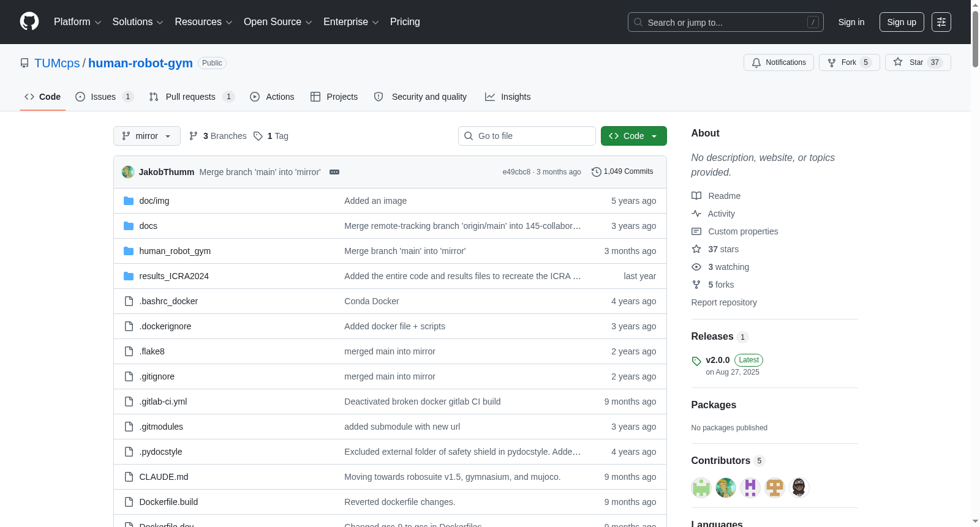Click the commit message ellipsis expander

point(334,172)
